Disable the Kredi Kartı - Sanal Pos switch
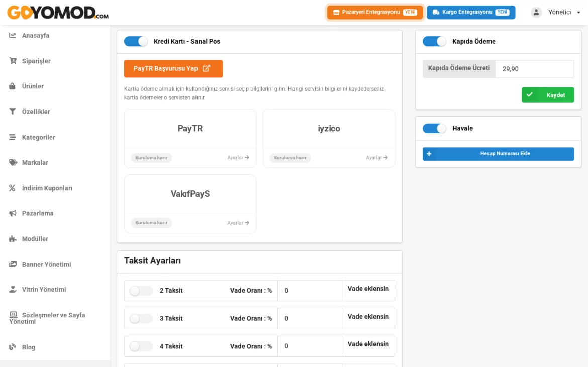The height and width of the screenshot is (367, 588). click(136, 41)
